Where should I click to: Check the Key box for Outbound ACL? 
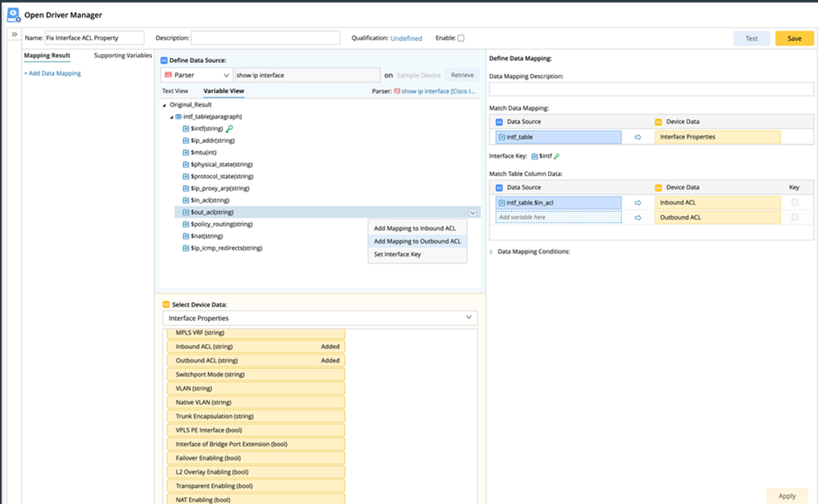pos(794,217)
